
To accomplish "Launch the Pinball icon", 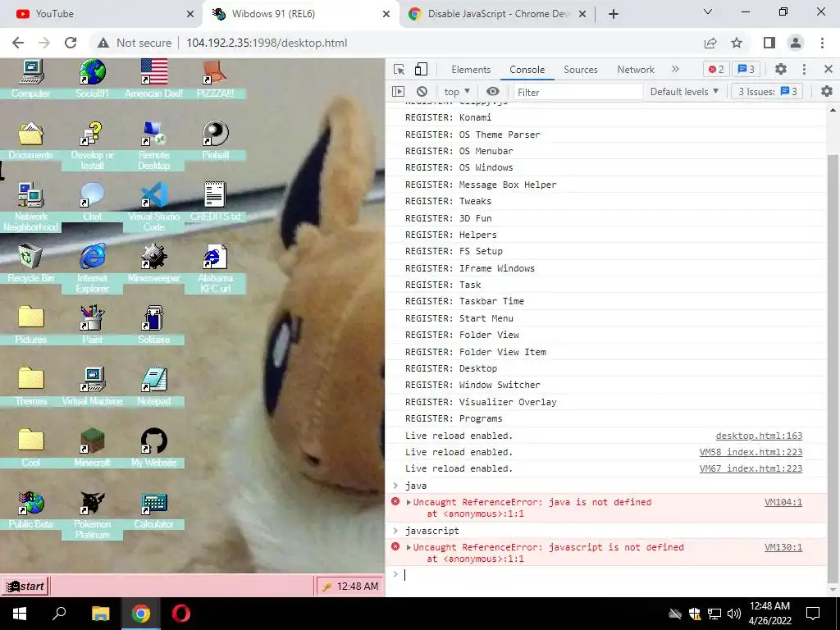I will tap(216, 134).
